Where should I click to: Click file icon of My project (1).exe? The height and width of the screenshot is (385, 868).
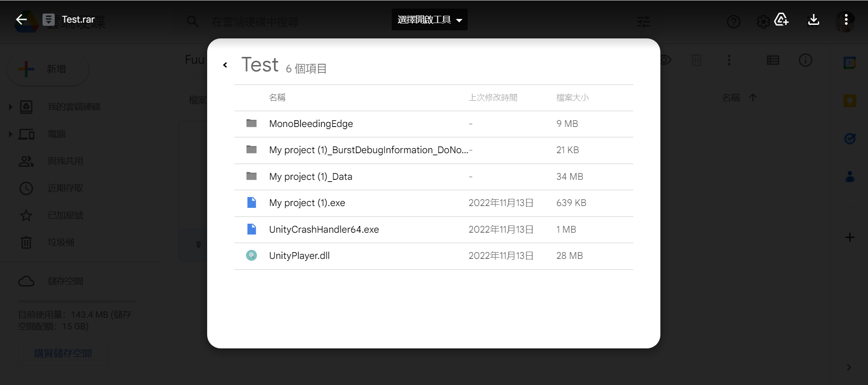pos(251,202)
